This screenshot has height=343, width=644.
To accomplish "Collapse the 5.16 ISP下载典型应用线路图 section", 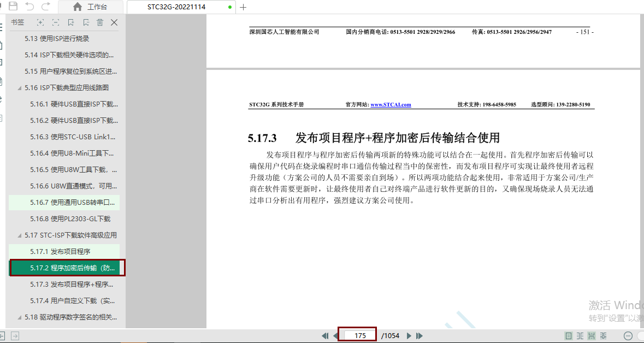I will tap(20, 88).
